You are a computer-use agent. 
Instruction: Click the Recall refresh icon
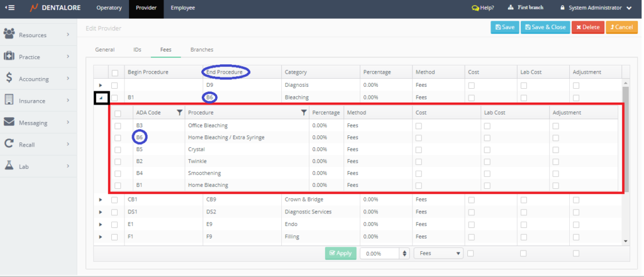pyautogui.click(x=9, y=144)
